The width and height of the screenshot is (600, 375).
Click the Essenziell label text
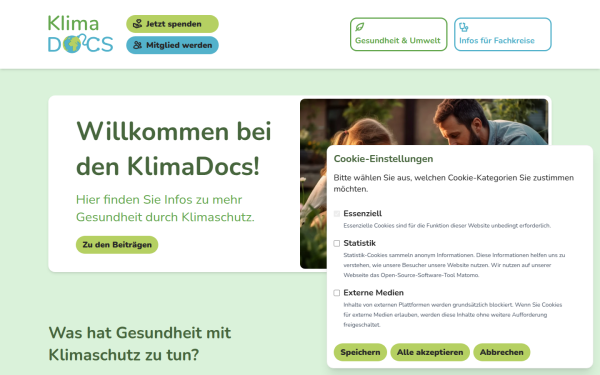(x=362, y=214)
